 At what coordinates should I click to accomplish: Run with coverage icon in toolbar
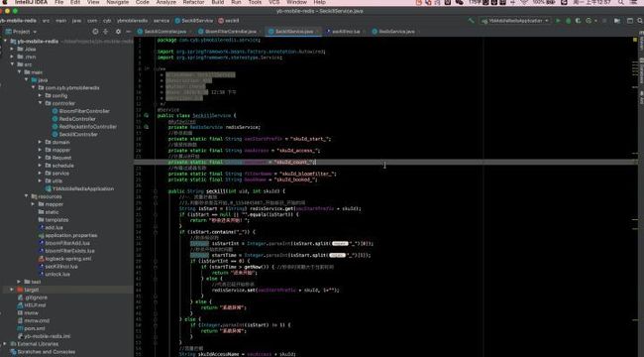(x=579, y=21)
